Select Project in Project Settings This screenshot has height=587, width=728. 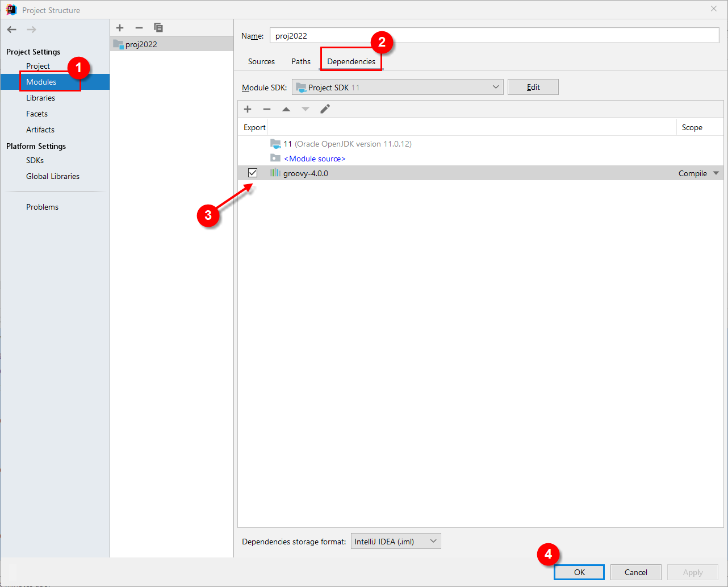[38, 66]
